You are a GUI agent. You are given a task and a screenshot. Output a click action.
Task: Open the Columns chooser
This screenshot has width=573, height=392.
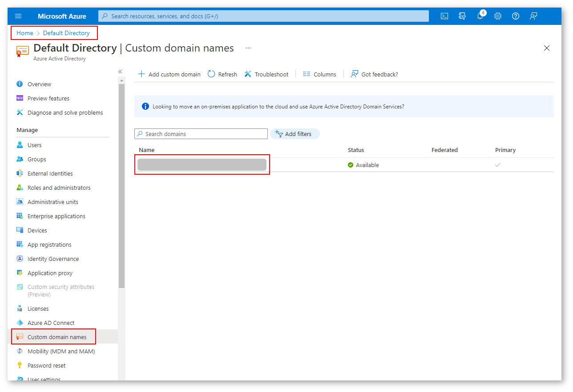pos(319,74)
